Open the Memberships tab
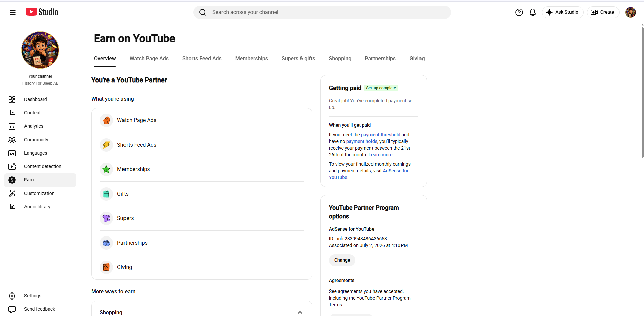This screenshot has height=316, width=644. [x=252, y=58]
